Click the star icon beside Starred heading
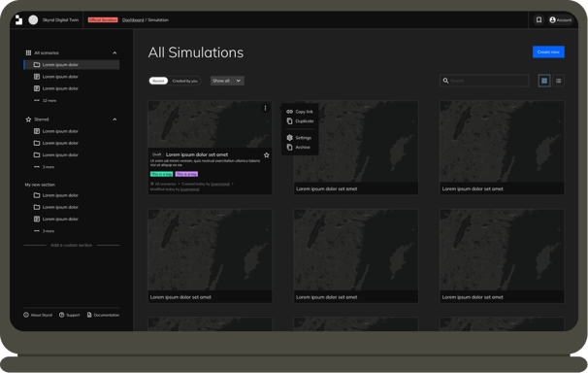Viewport: 588px width, 373px height. [x=28, y=119]
